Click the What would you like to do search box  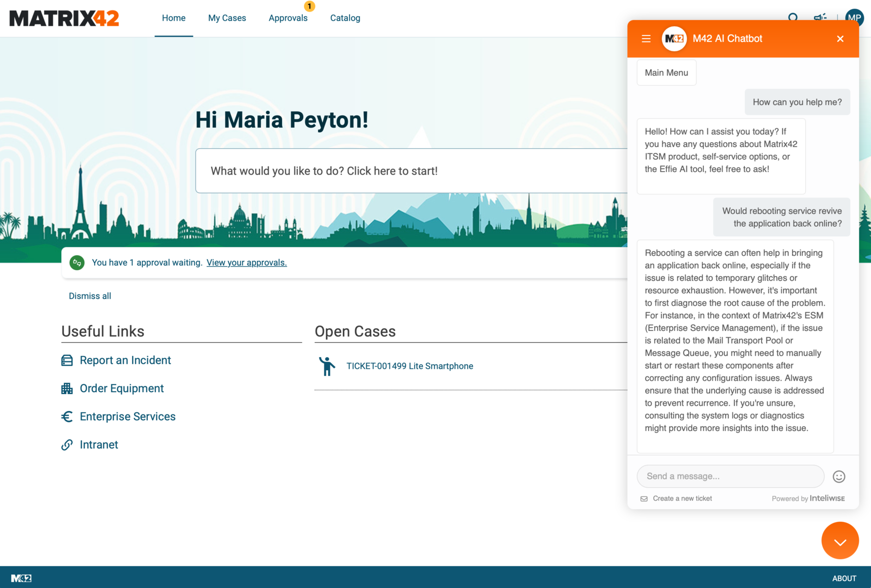pos(411,171)
